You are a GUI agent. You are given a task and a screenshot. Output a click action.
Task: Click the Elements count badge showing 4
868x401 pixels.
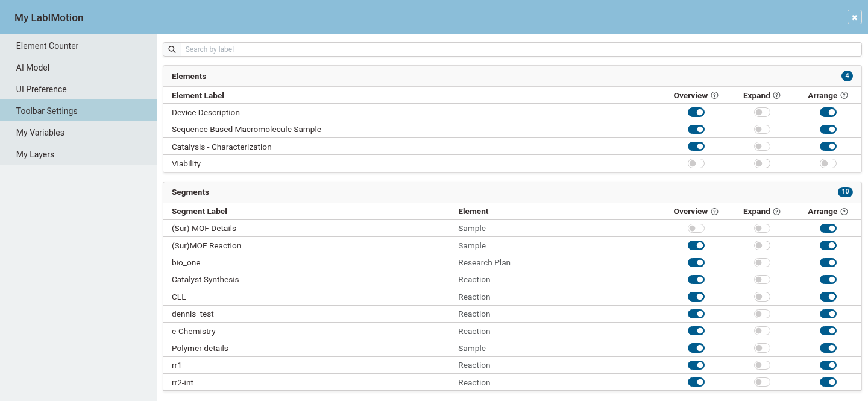(x=847, y=76)
